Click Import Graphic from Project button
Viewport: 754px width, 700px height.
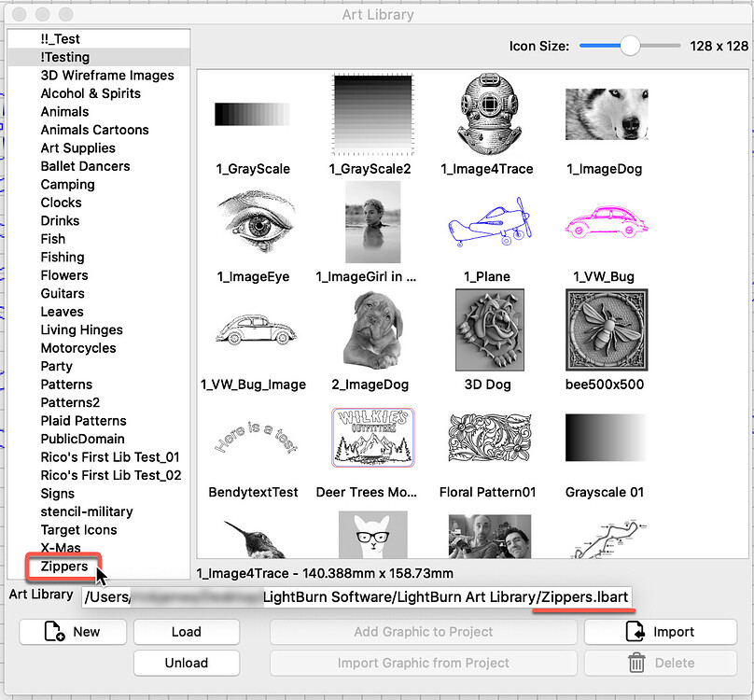[x=423, y=663]
